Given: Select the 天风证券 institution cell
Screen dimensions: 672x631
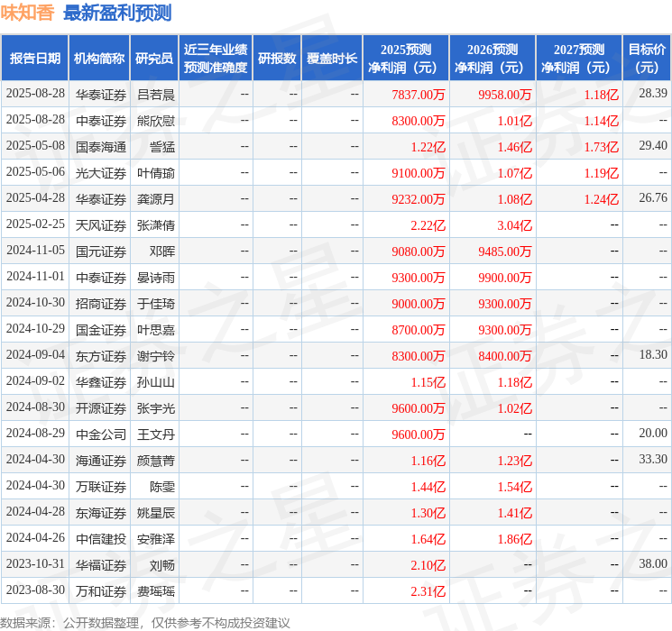Looking at the screenshot, I should click(x=101, y=225).
